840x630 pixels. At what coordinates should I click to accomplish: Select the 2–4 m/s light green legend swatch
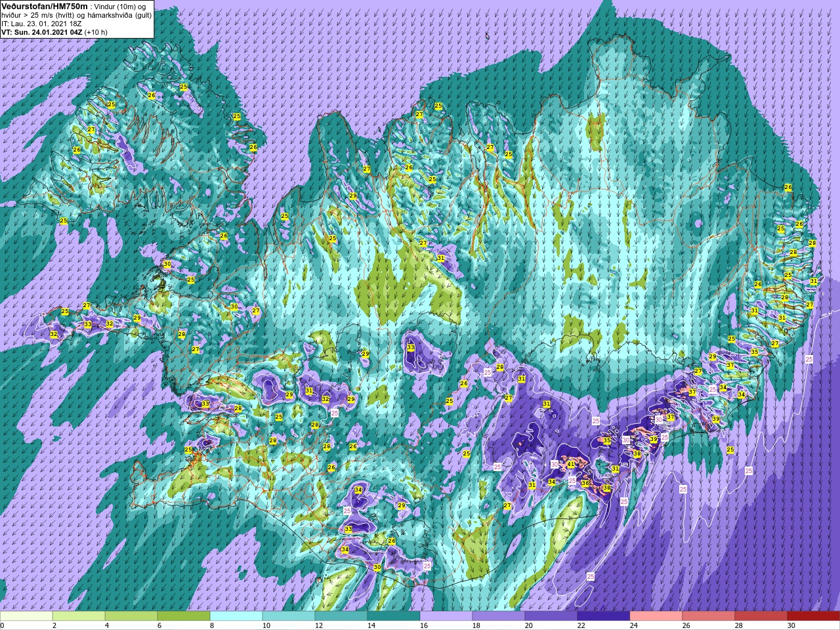(x=79, y=616)
